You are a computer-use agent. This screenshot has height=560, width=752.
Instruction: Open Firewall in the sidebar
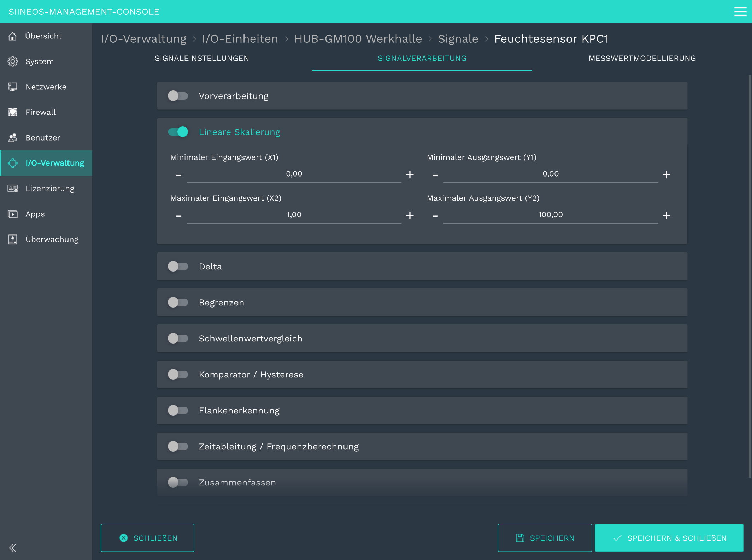click(46, 112)
